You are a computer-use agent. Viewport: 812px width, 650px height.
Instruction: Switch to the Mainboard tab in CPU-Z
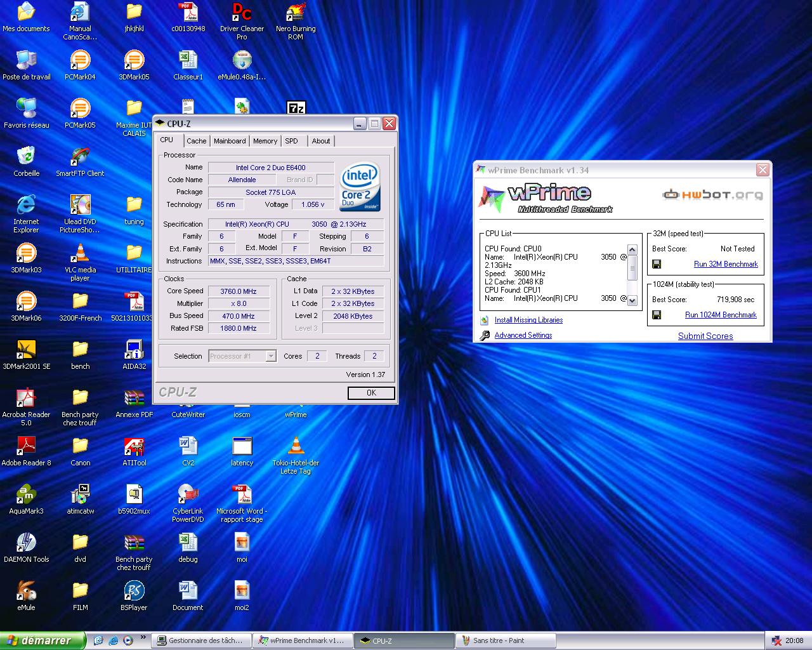tap(230, 141)
